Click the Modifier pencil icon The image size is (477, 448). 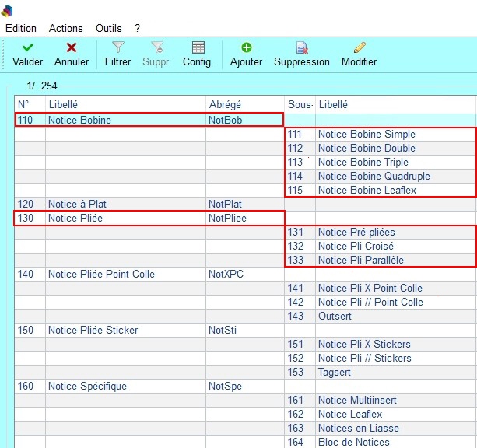pyautogui.click(x=359, y=48)
